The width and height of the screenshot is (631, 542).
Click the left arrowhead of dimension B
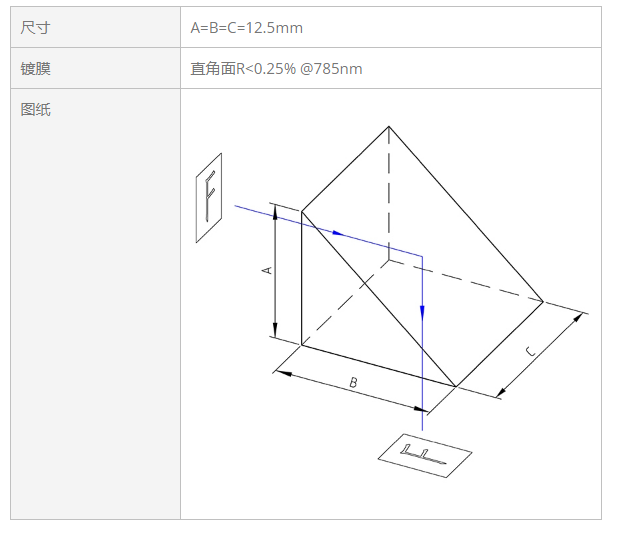(284, 373)
